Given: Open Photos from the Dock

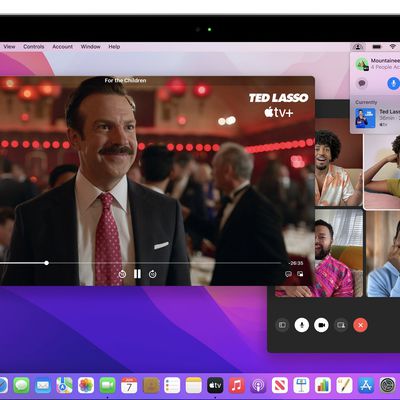Looking at the screenshot, I should pyautogui.click(x=86, y=386).
